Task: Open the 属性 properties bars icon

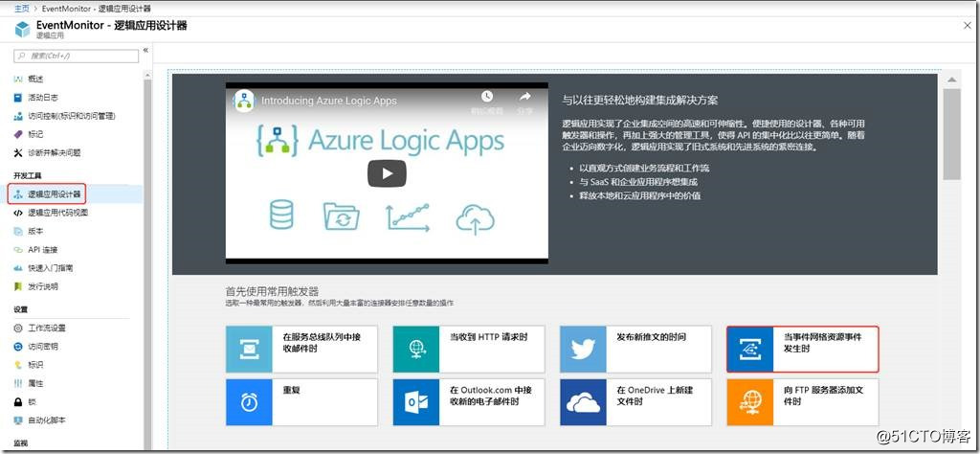Action: click(x=18, y=383)
